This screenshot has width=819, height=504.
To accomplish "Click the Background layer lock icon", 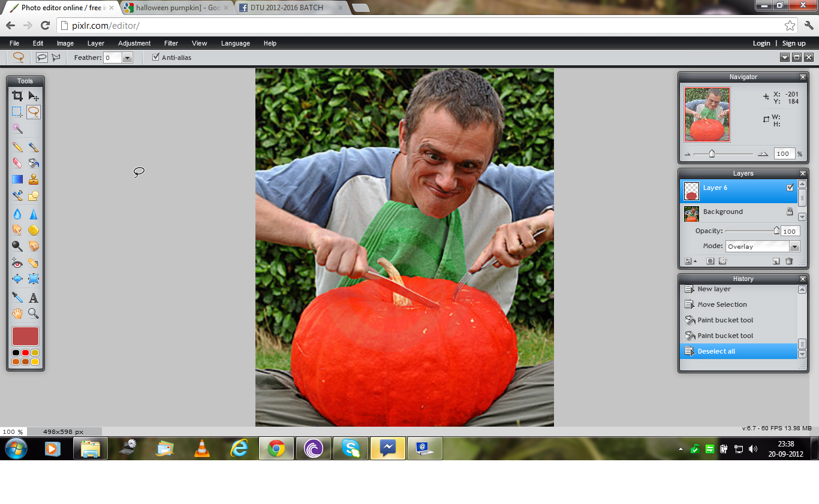I will [x=790, y=212].
